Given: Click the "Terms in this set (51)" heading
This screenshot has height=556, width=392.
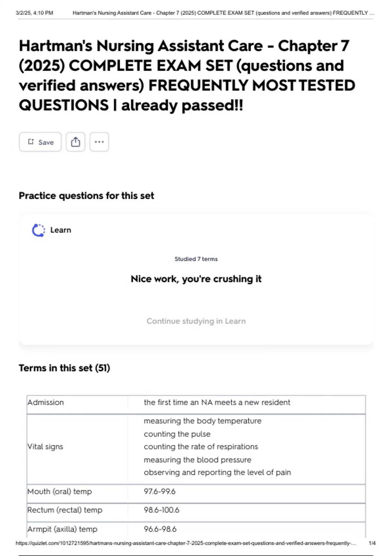Looking at the screenshot, I should point(64,368).
